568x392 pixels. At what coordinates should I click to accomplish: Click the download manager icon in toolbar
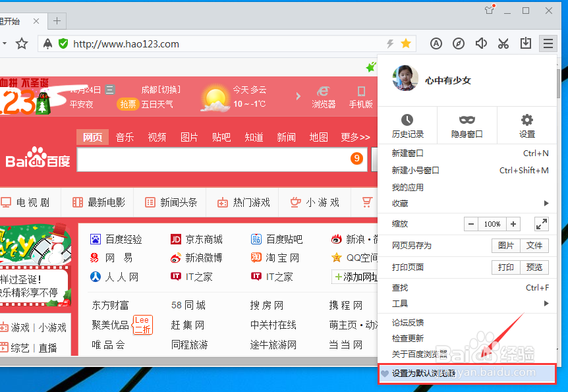pos(526,43)
